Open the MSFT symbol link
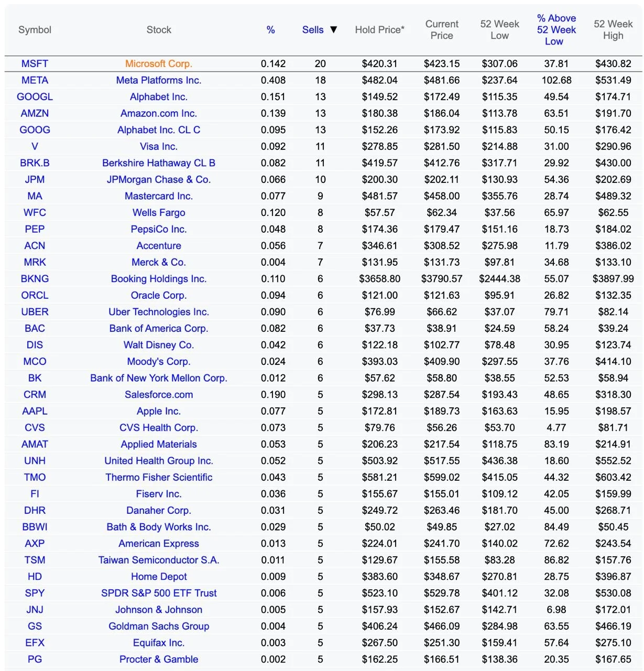The width and height of the screenshot is (644, 671). (35, 63)
